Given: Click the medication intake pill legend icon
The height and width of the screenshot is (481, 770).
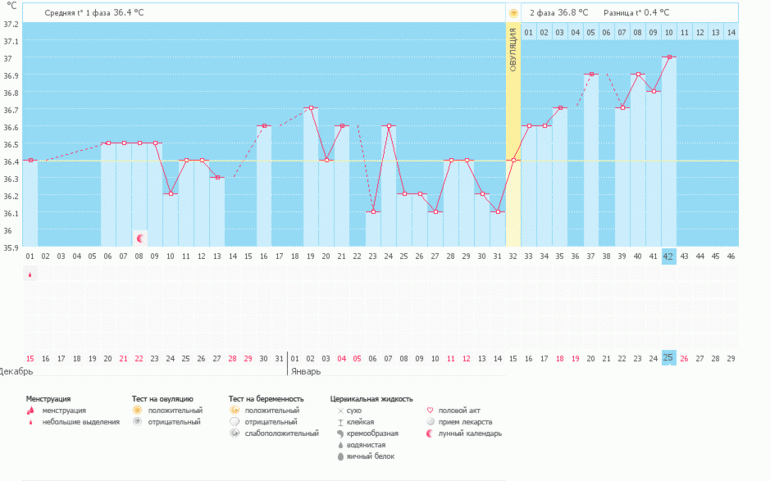Looking at the screenshot, I should [x=430, y=422].
